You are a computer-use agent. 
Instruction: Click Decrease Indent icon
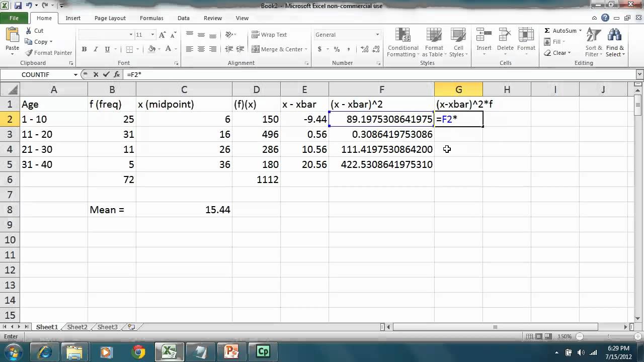[x=229, y=49]
